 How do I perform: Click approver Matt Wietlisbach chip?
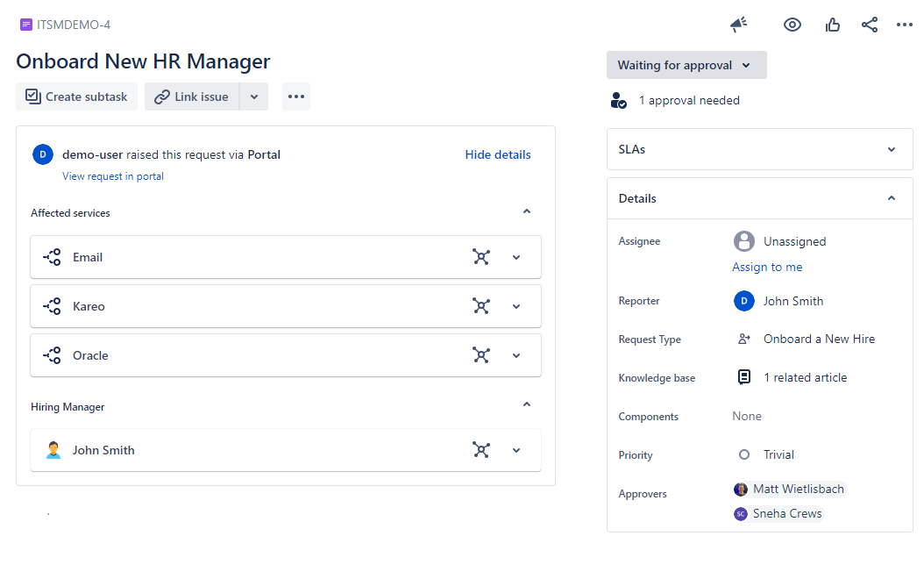pyautogui.click(x=789, y=489)
